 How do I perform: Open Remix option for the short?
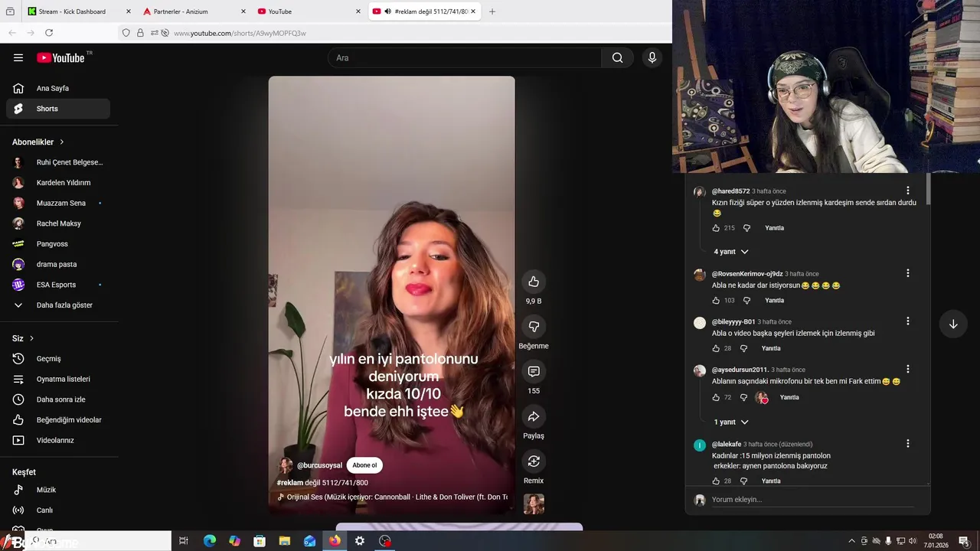click(534, 461)
